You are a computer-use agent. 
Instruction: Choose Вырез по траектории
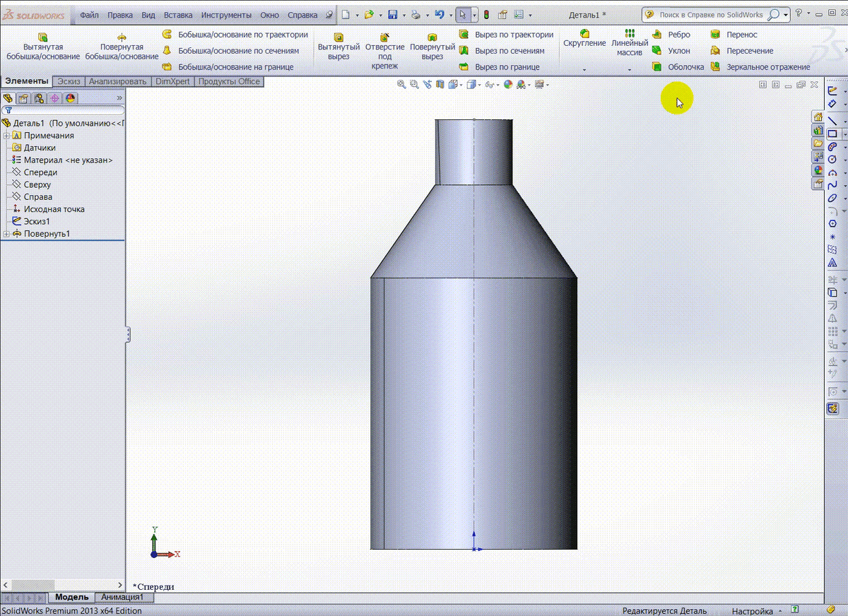coord(507,35)
